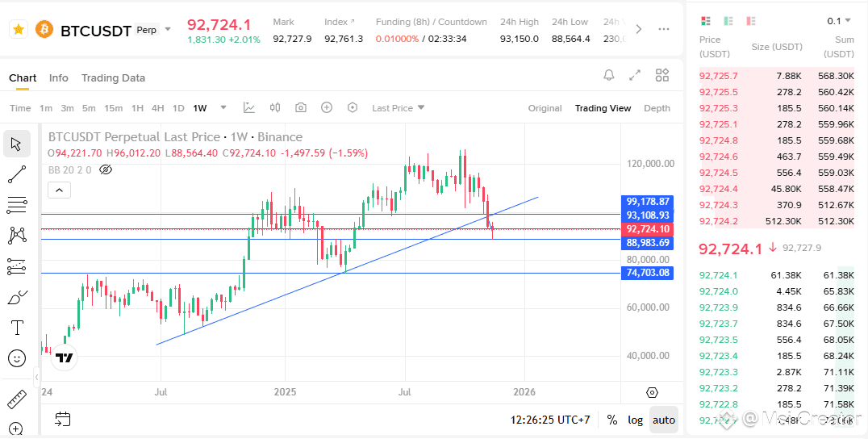Switch to the Original chart view
The height and width of the screenshot is (439, 868).
tap(545, 108)
